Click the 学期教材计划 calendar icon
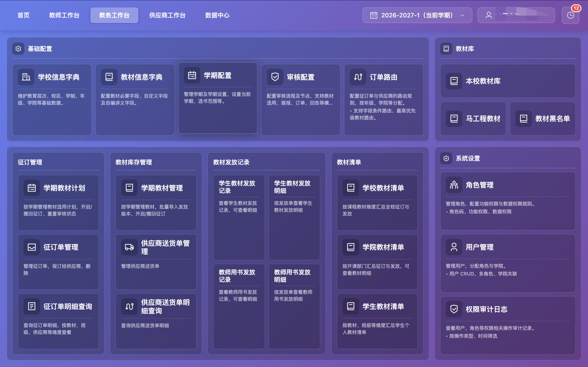The width and height of the screenshot is (588, 367). [x=32, y=188]
